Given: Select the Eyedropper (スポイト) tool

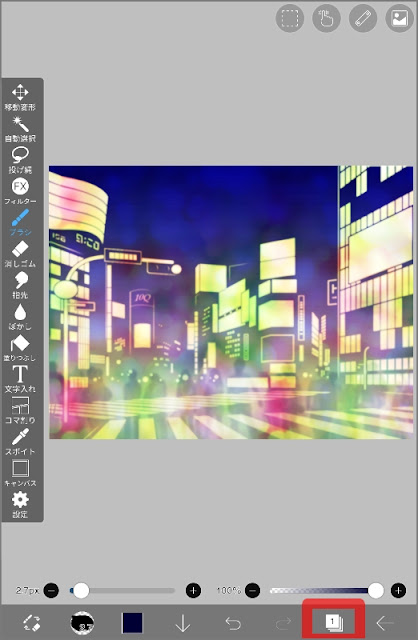Looking at the screenshot, I should tap(20, 442).
